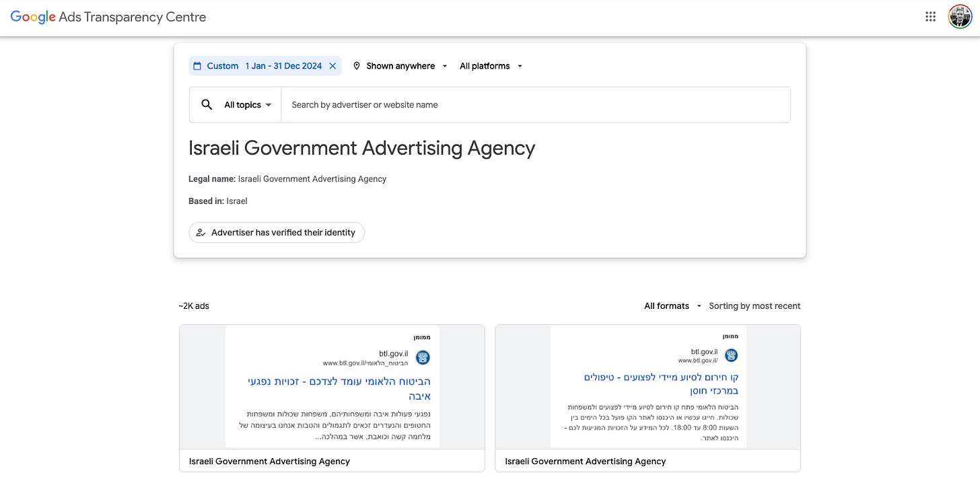Click the Google Ads Transparency Centre logo
The width and height of the screenshot is (980, 479).
click(x=108, y=17)
